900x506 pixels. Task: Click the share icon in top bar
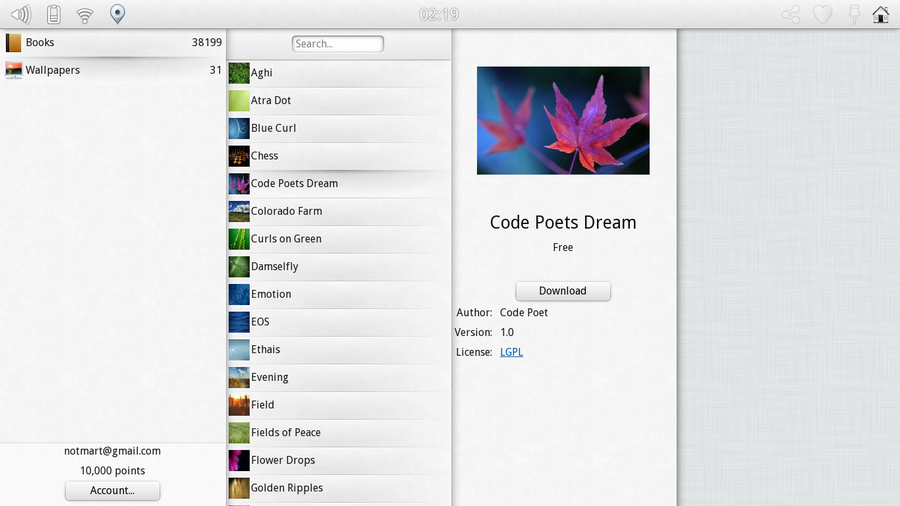pyautogui.click(x=790, y=14)
